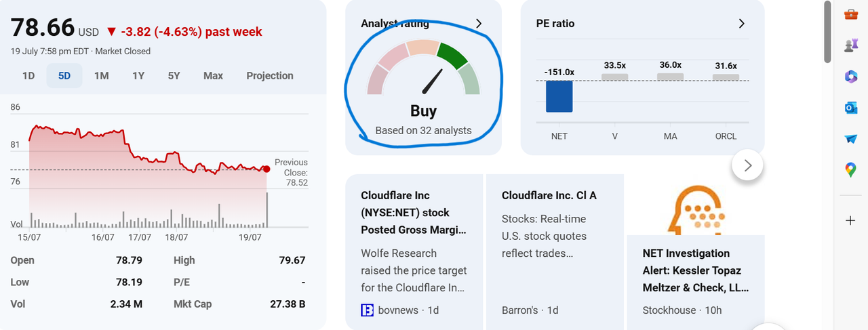Open the briefcase tools sidebar icon
The image size is (868, 330).
tap(851, 14)
